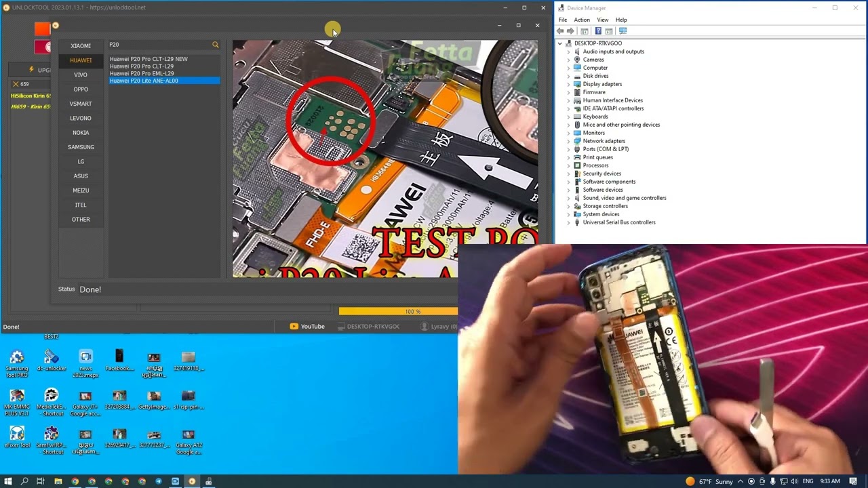Image resolution: width=868 pixels, height=488 pixels.
Task: Open the File menu in Device Manager
Action: pos(563,20)
